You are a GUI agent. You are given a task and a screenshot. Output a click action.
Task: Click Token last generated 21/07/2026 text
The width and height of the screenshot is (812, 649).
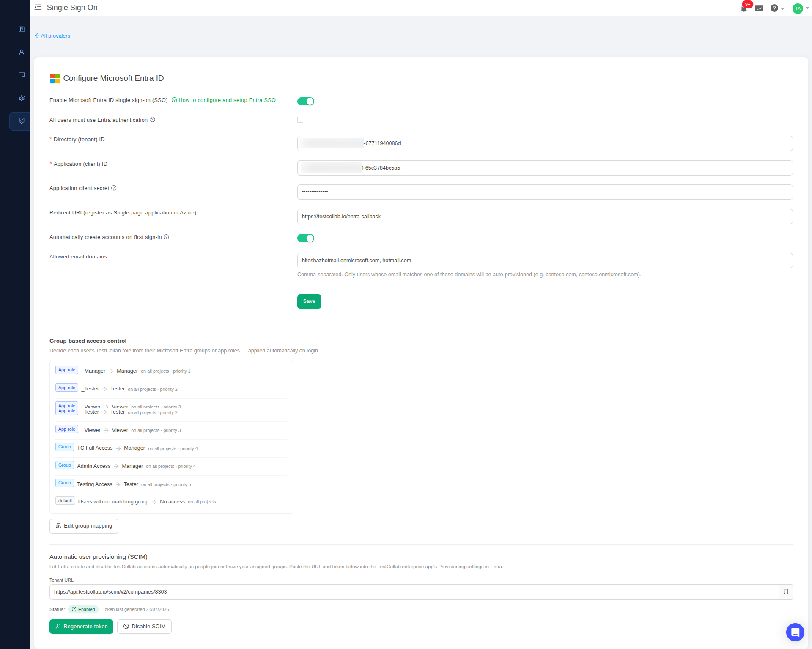tap(136, 610)
